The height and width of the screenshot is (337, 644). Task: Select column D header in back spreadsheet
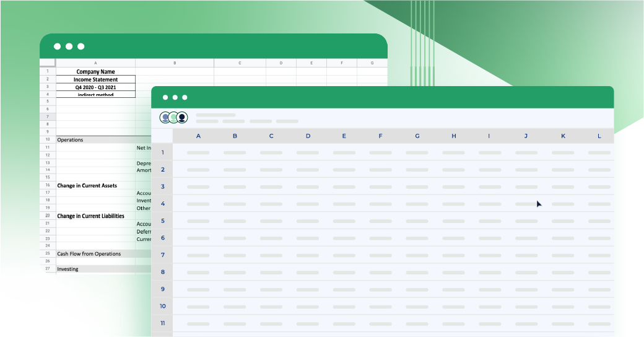tap(281, 63)
